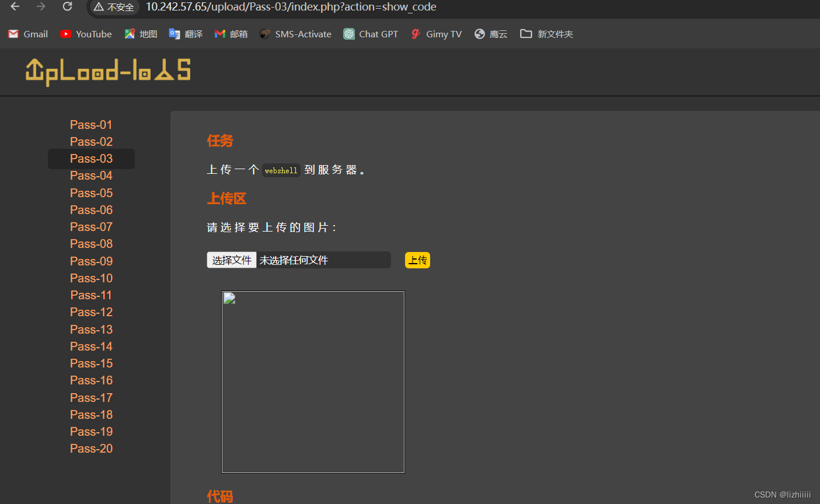820x504 pixels.
Task: Click the 上传区 heading
Action: (x=226, y=198)
